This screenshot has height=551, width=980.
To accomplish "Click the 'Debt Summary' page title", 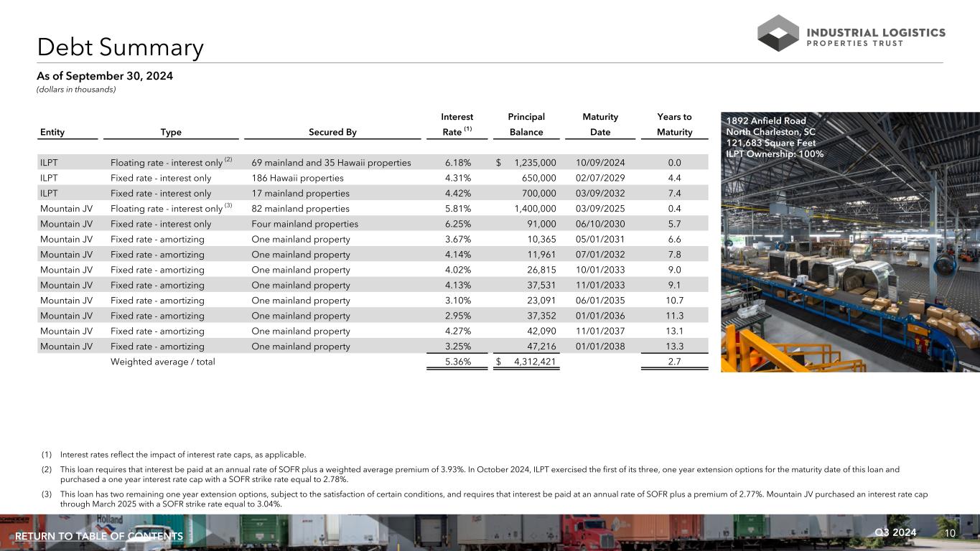I will tap(121, 47).
